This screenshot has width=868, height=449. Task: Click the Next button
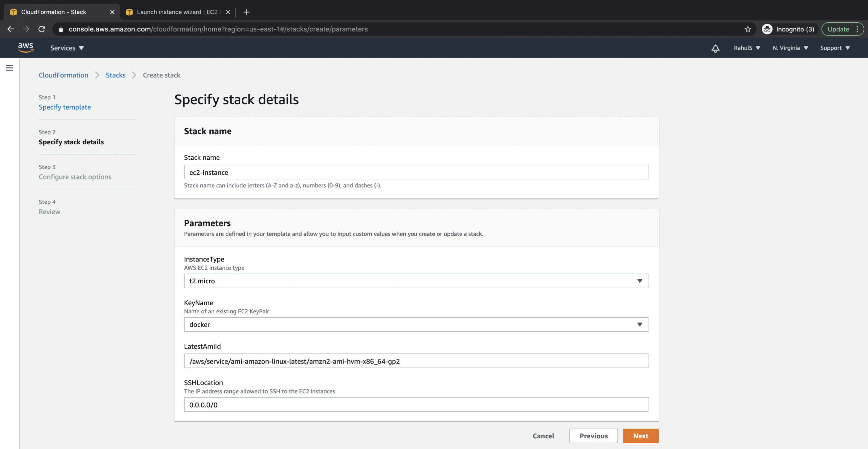coord(640,436)
